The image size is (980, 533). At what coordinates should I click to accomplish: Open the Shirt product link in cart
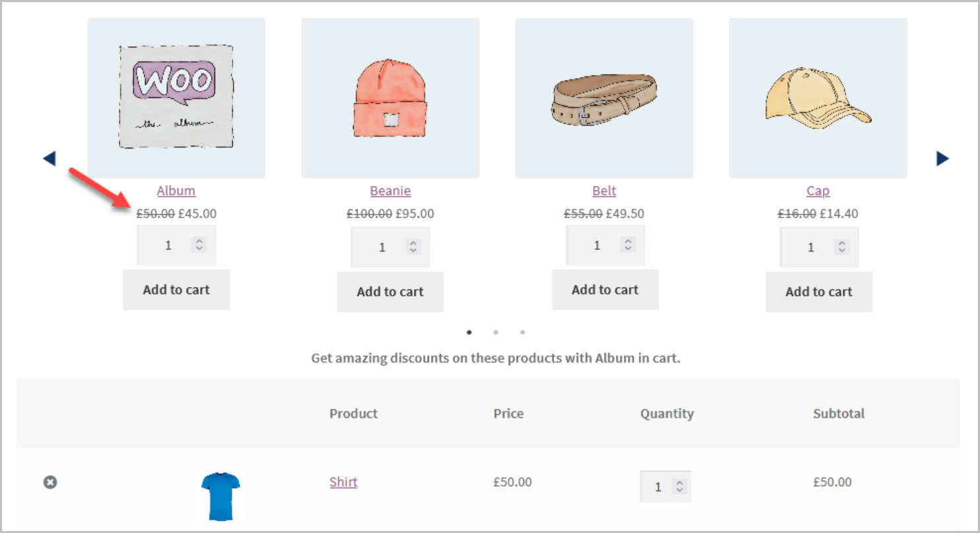343,482
